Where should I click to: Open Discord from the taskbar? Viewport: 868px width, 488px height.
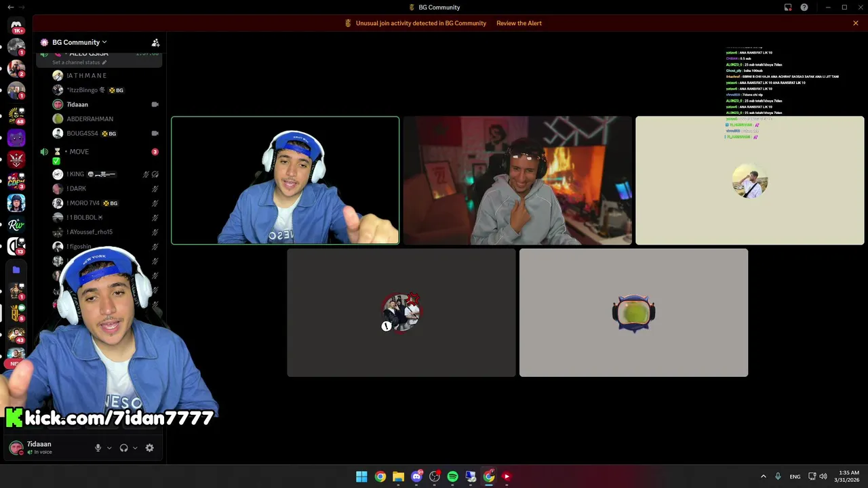[416, 476]
